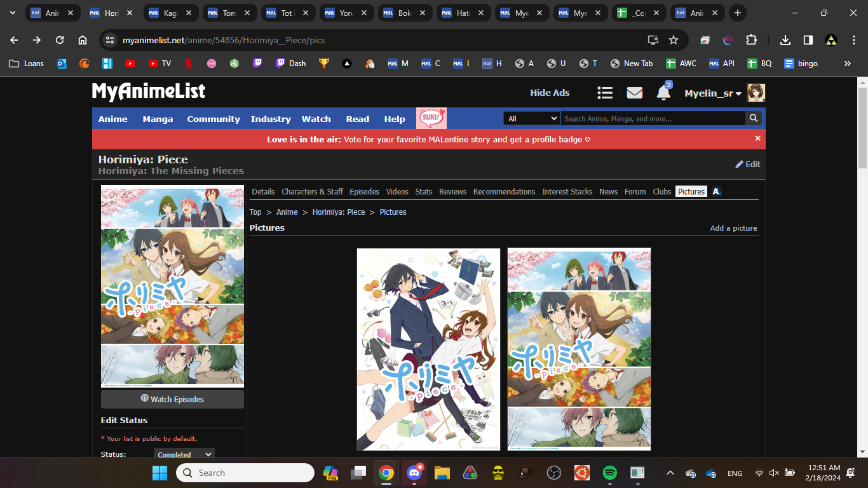Open the Community navigation menu
This screenshot has height=488, width=868.
coord(214,119)
